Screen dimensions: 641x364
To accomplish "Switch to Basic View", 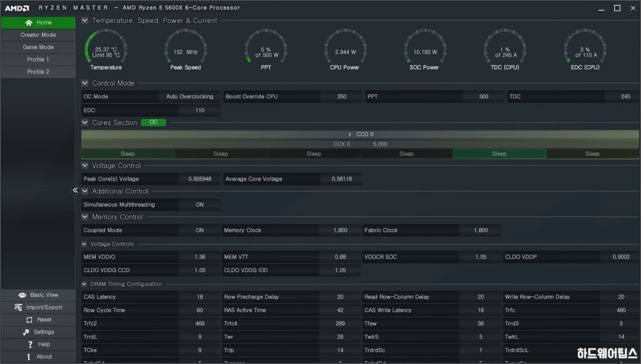I will pos(38,295).
